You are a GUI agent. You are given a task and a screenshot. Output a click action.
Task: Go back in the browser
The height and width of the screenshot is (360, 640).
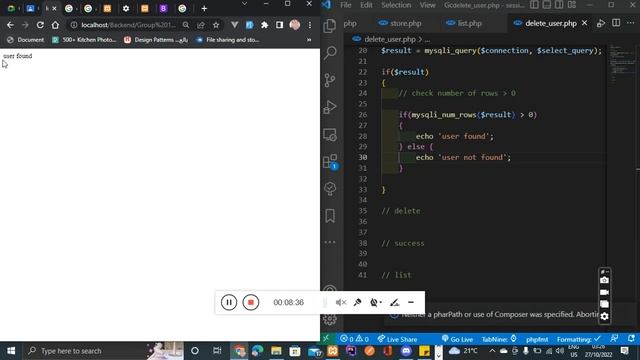(10, 25)
